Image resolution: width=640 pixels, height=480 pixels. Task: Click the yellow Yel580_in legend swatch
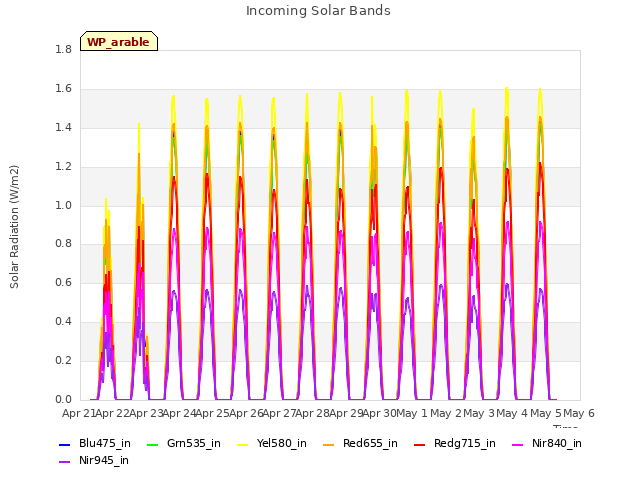click(x=243, y=444)
